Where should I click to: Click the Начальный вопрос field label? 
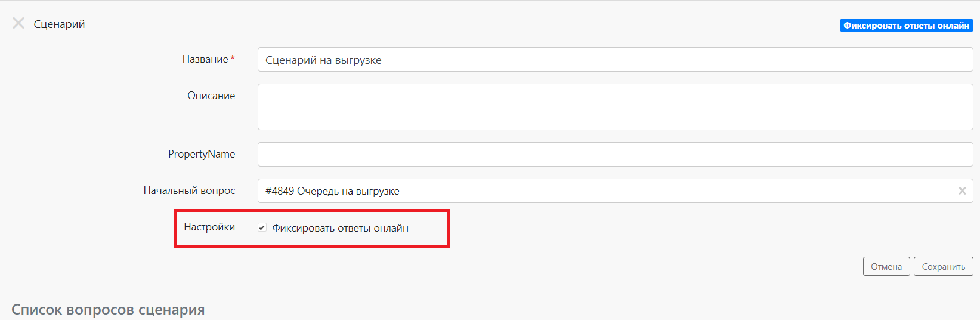pyautogui.click(x=189, y=190)
